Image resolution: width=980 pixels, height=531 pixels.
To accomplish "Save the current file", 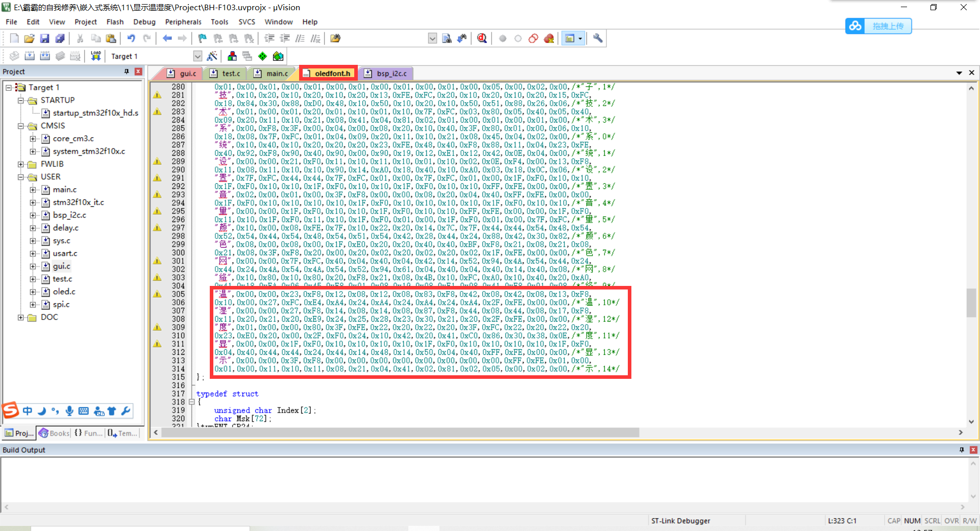I will 44,38.
